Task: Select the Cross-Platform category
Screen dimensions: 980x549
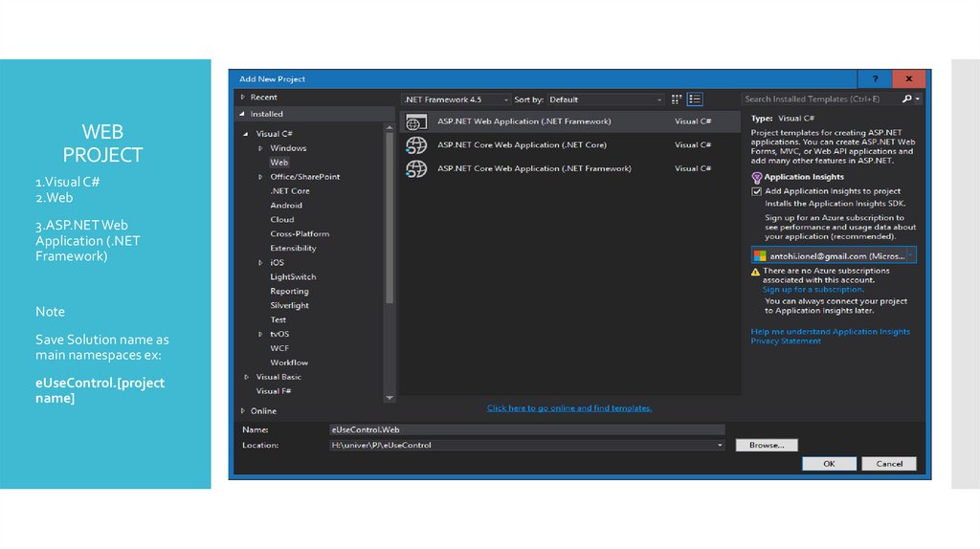Action: point(300,234)
